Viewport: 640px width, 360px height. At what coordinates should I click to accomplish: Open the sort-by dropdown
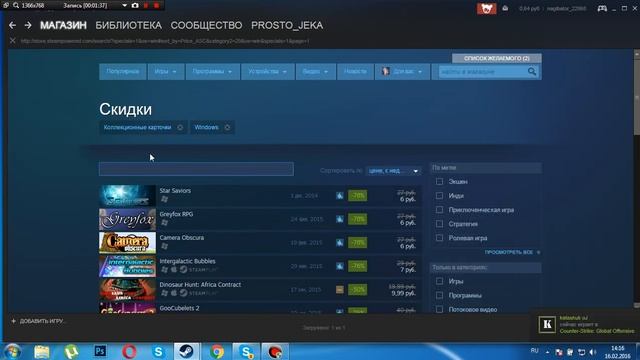coord(393,171)
